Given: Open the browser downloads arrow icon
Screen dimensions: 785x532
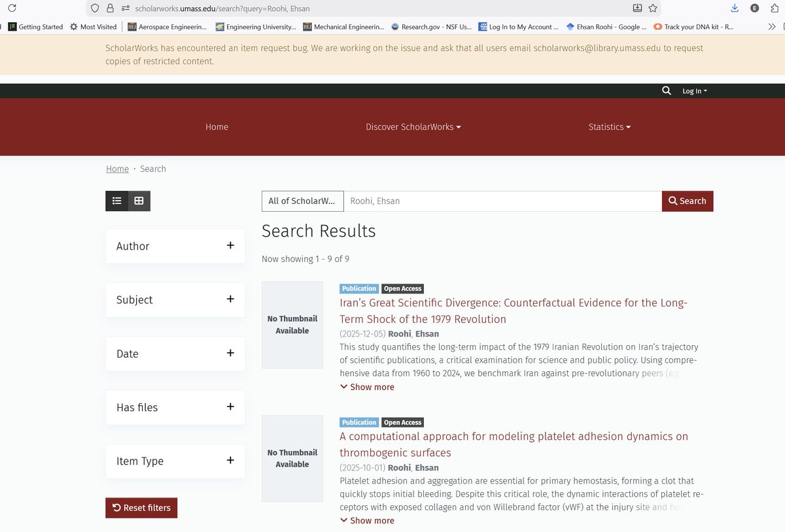Looking at the screenshot, I should tap(734, 8).
